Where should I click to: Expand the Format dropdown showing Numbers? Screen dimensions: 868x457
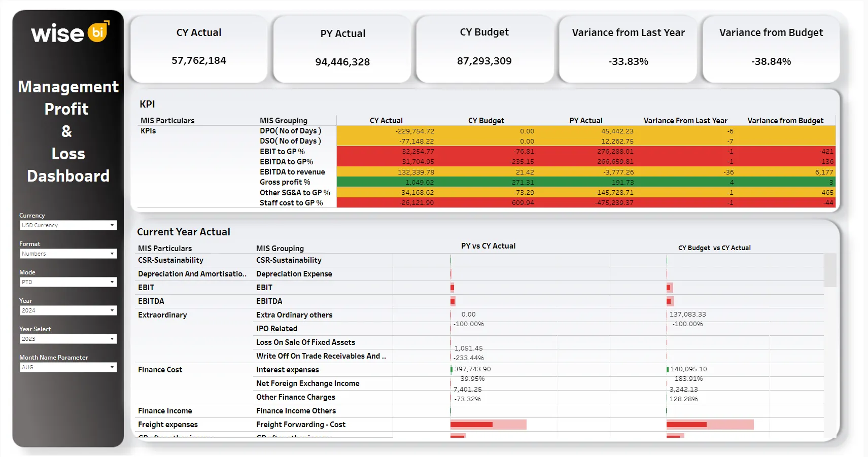(68, 254)
